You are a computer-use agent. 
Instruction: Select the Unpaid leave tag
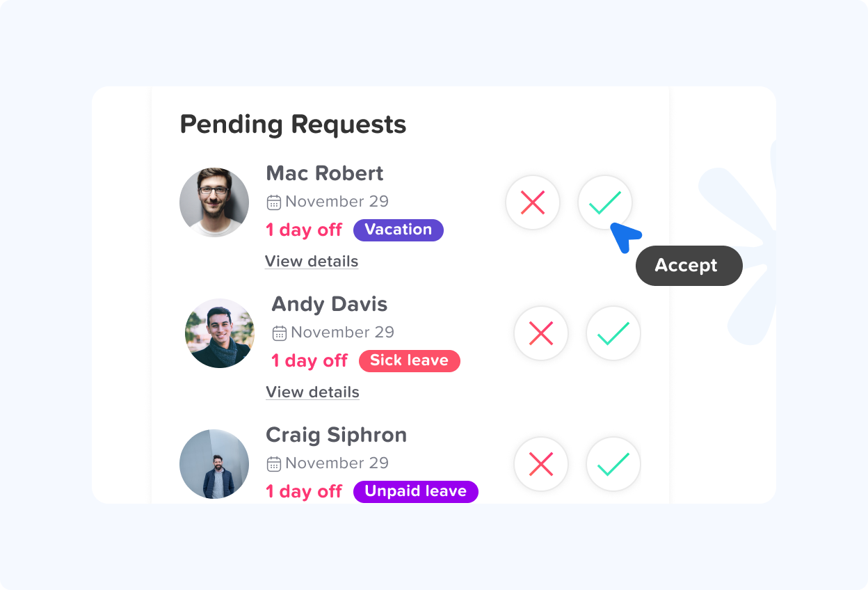point(416,491)
